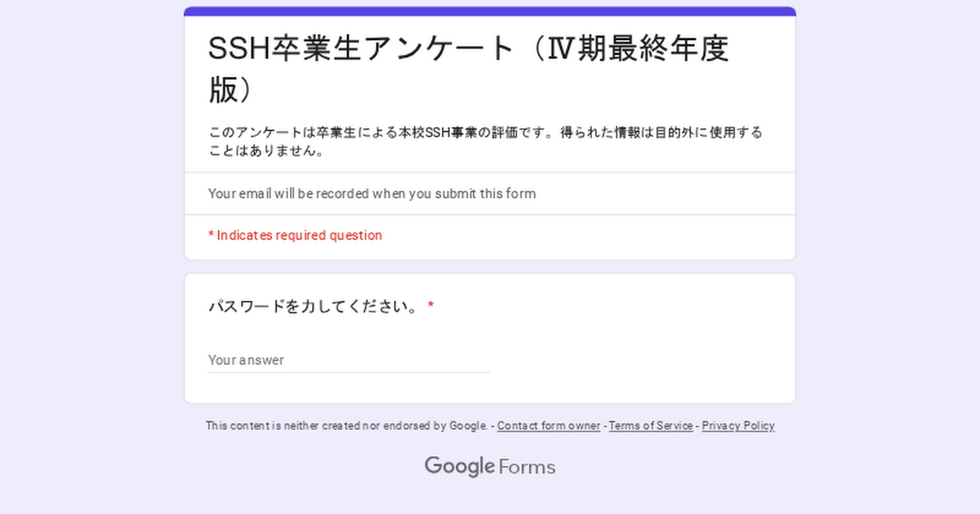Click the purple accent bar atop header card
This screenshot has height=514, width=980.
tap(490, 11)
